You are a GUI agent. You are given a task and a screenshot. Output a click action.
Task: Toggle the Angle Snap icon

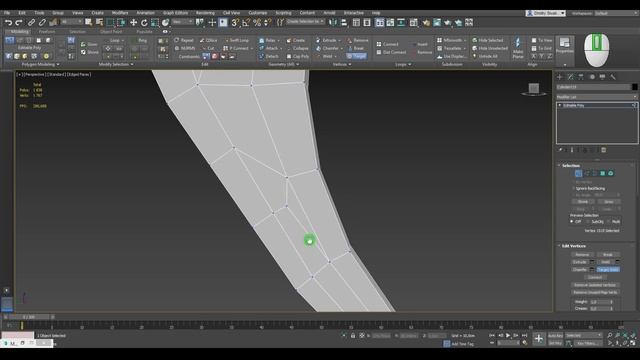click(x=246, y=22)
